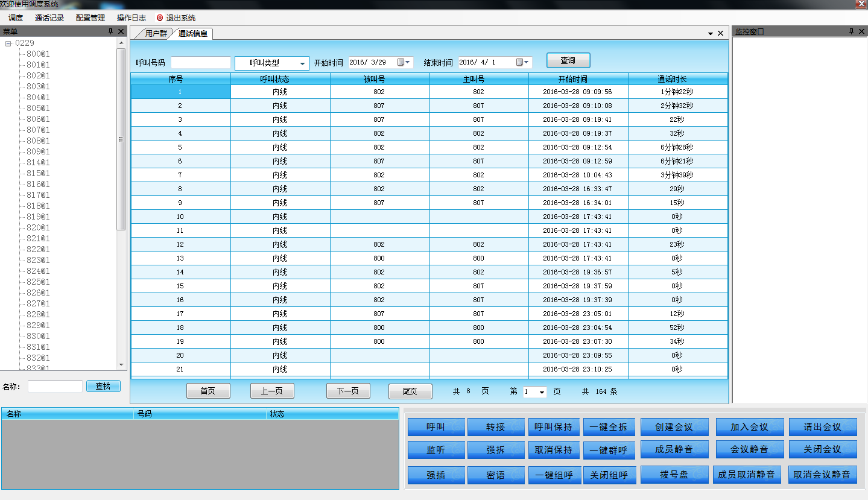Open the 结束时间 calendar picker icon
868x500 pixels.
pyautogui.click(x=520, y=62)
